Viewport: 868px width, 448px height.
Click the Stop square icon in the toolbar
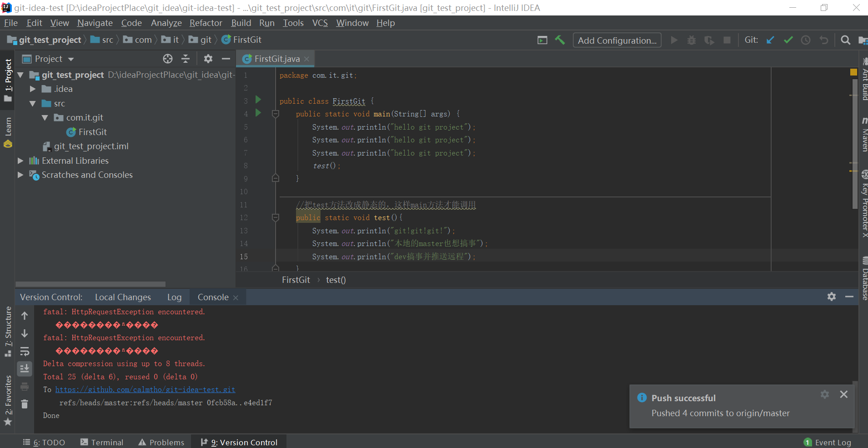point(727,40)
